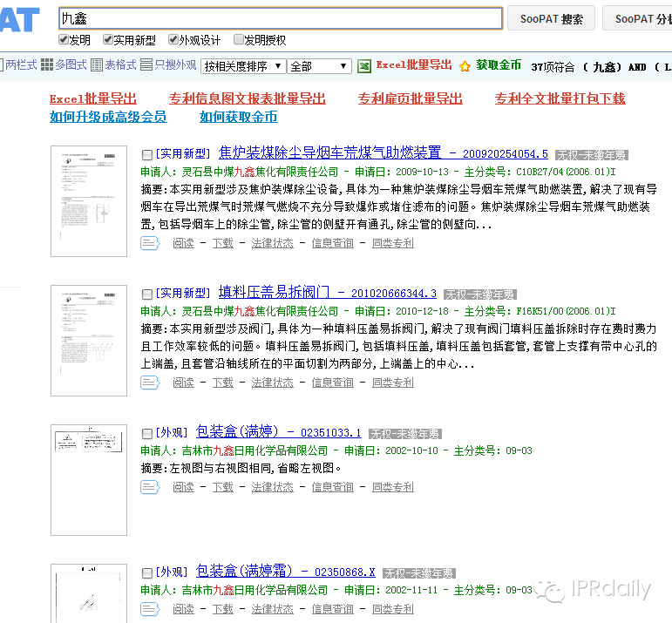672x623 pixels.
Task: Click the search input field
Action: coord(281,18)
